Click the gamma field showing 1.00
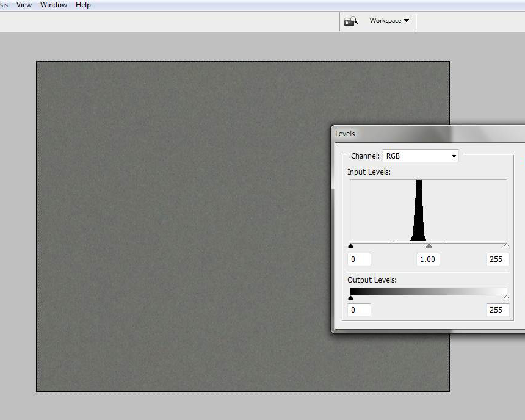Image resolution: width=525 pixels, height=420 pixels. click(x=428, y=259)
